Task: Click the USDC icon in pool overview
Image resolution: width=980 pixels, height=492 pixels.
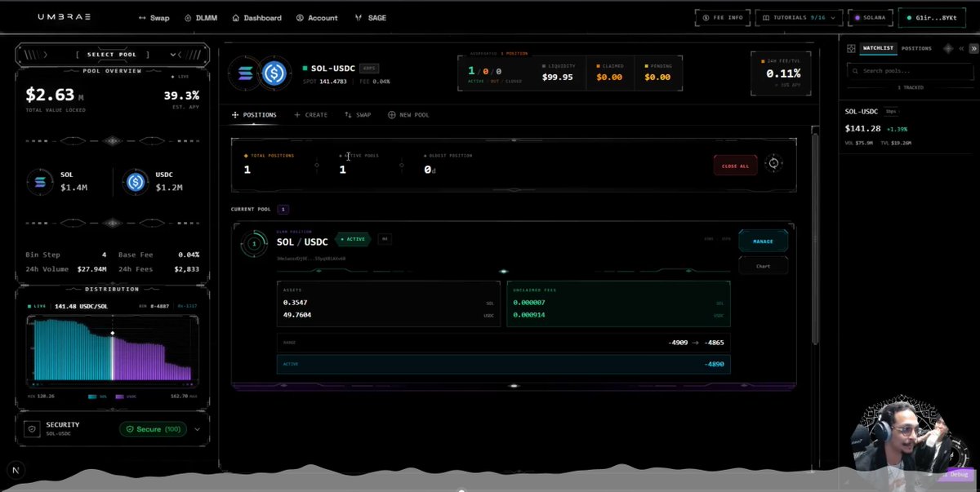Action: (135, 181)
